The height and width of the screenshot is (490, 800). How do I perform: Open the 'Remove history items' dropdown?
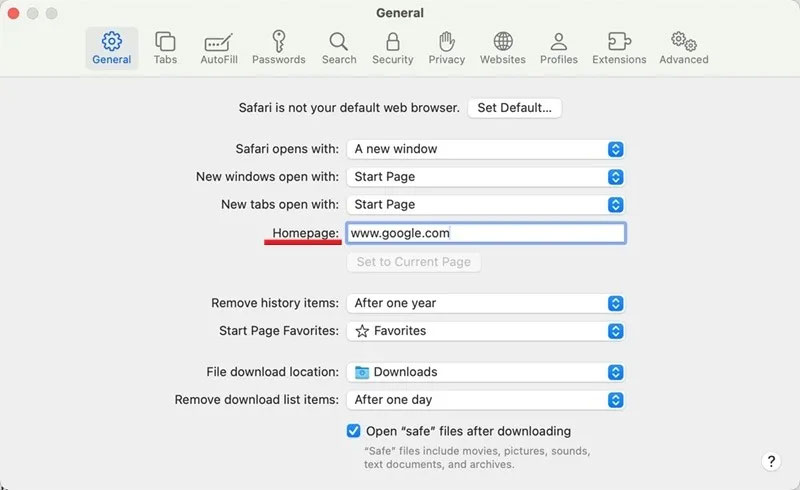click(486, 303)
